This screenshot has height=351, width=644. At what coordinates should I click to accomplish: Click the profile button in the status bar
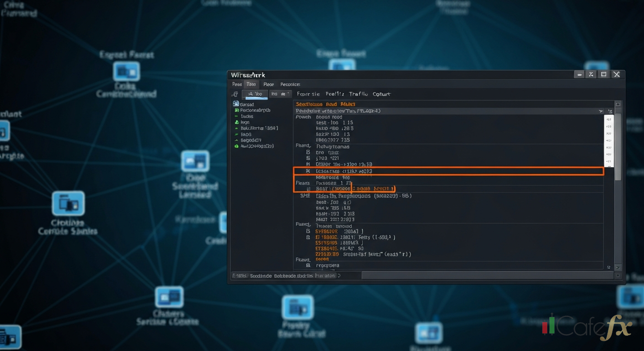coord(326,276)
